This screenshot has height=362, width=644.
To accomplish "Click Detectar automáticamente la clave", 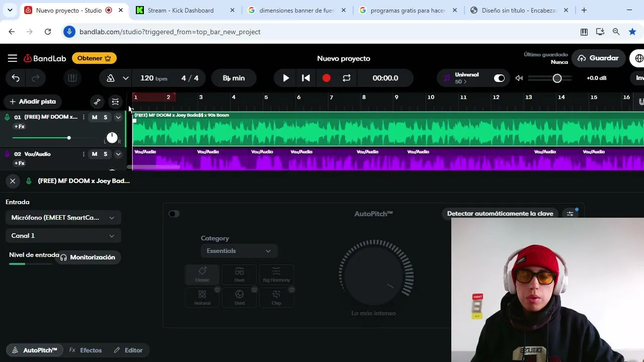I will (500, 214).
